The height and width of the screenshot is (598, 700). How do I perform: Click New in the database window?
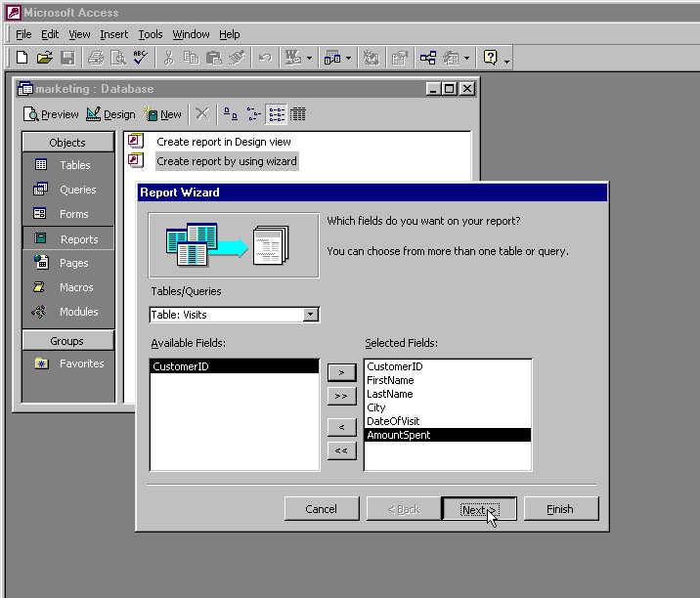(x=163, y=114)
